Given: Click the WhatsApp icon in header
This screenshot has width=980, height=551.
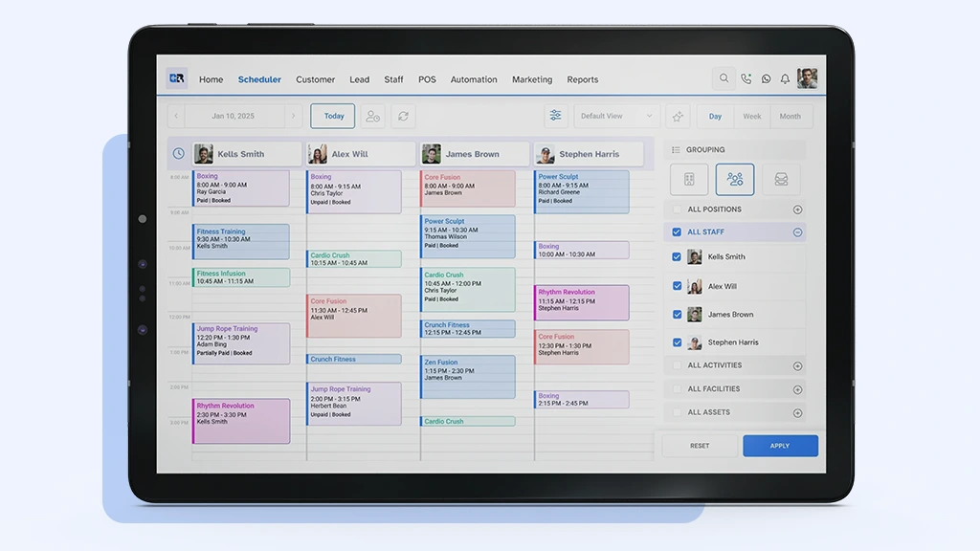Looking at the screenshot, I should tap(766, 79).
